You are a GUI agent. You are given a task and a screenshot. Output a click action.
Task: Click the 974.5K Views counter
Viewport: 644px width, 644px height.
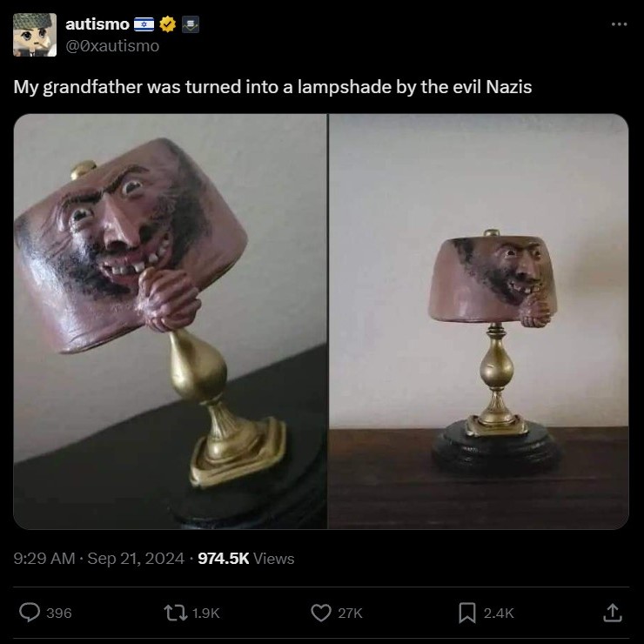point(246,559)
